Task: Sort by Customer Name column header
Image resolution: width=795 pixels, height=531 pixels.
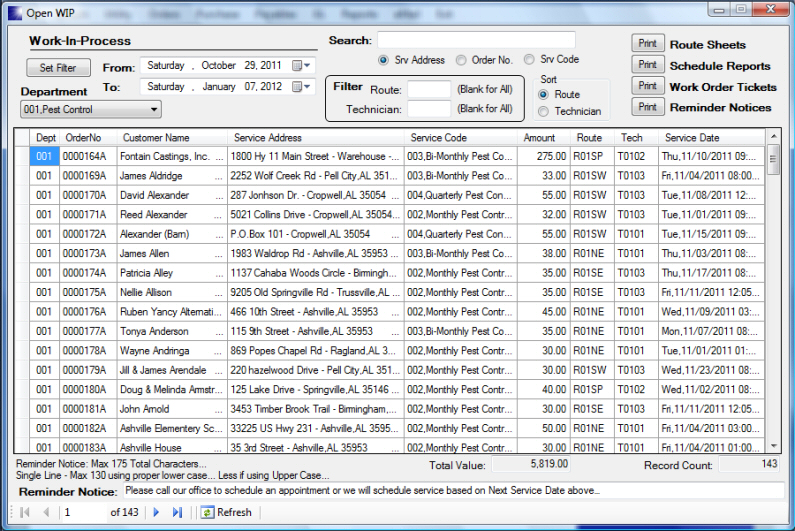Action: coord(172,137)
